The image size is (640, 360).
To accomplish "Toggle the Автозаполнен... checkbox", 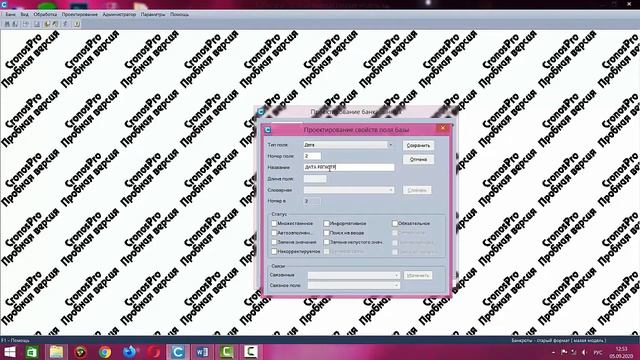I will pos(274,233).
